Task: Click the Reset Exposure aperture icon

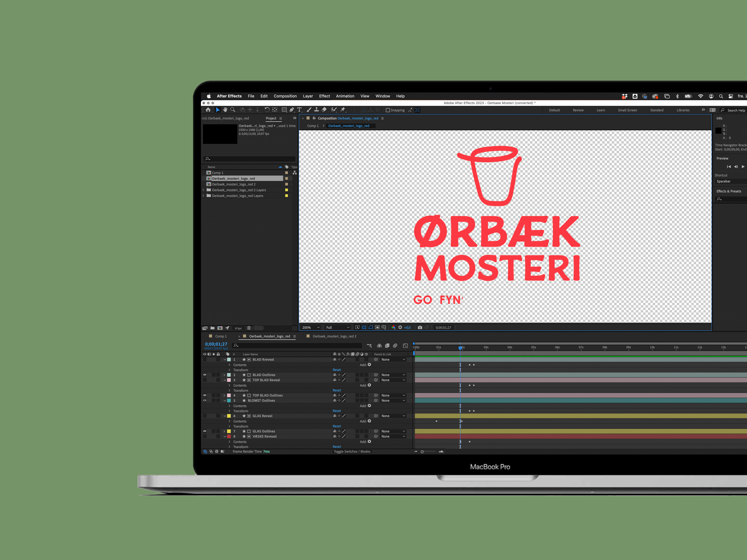Action: (400, 327)
